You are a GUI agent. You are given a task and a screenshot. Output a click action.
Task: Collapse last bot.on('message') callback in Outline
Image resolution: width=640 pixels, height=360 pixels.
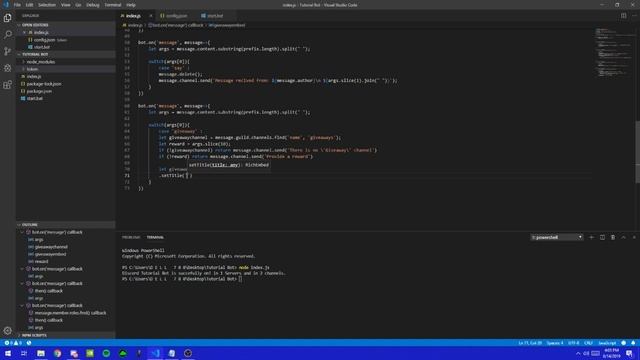pos(22,306)
